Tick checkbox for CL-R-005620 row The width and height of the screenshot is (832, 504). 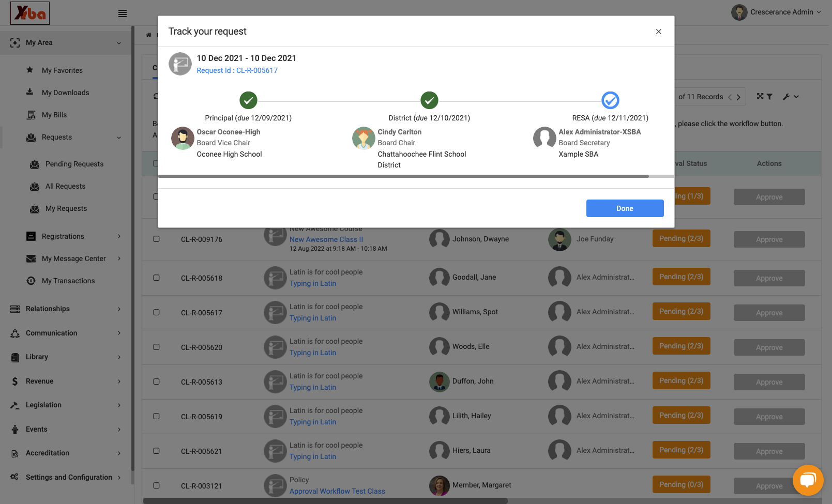click(x=156, y=347)
